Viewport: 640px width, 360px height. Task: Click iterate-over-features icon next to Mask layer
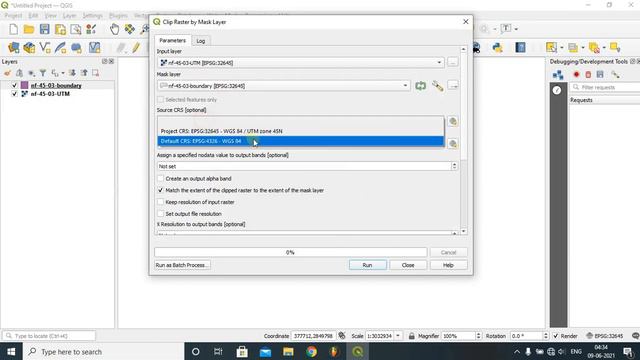[420, 86]
